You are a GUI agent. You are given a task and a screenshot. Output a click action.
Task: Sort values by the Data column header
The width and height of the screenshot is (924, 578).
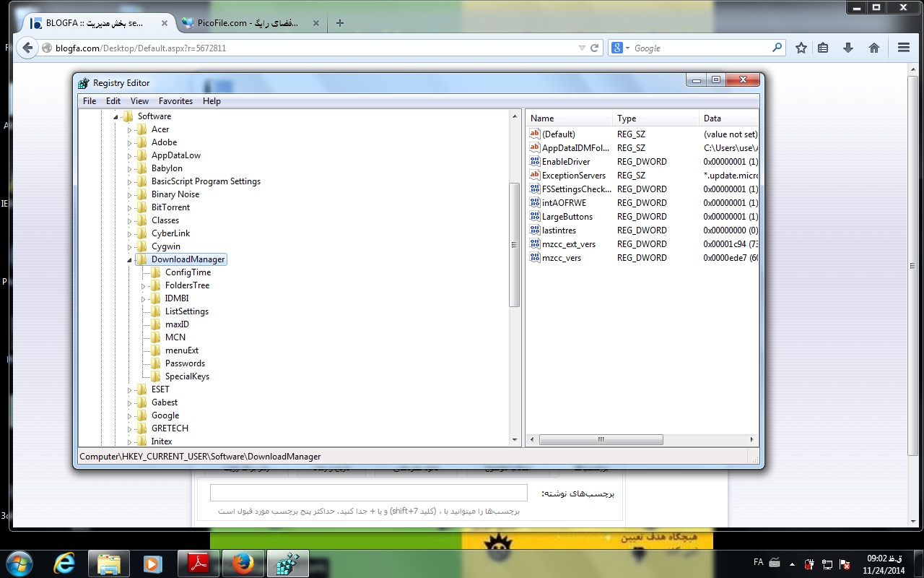click(x=729, y=118)
